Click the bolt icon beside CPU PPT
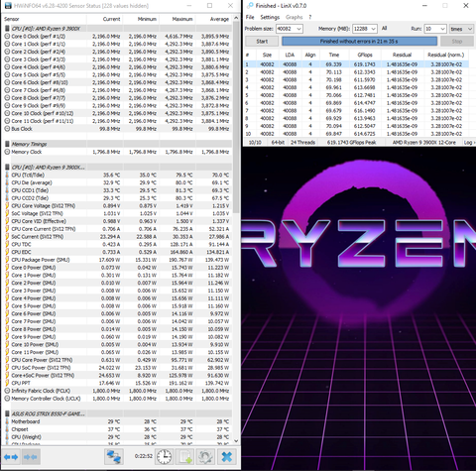 point(7,383)
